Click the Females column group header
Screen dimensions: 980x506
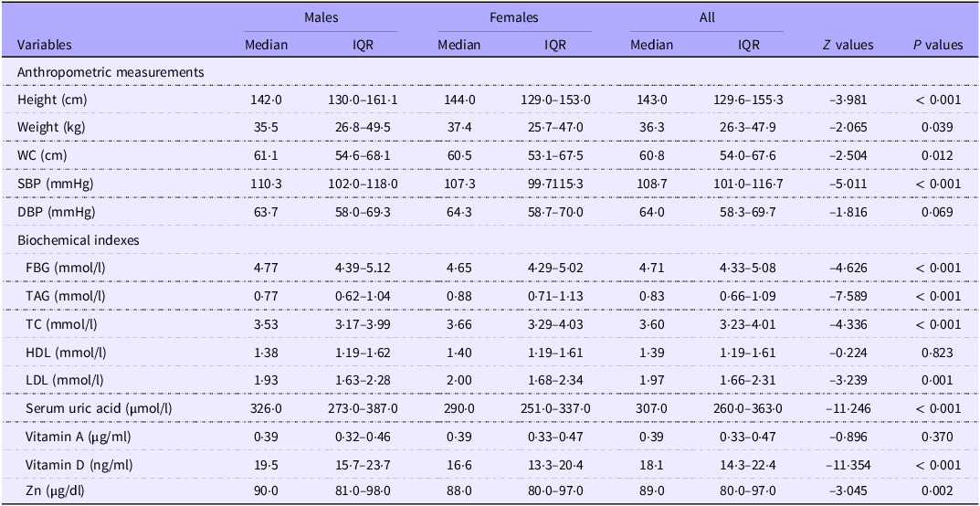pos(511,17)
